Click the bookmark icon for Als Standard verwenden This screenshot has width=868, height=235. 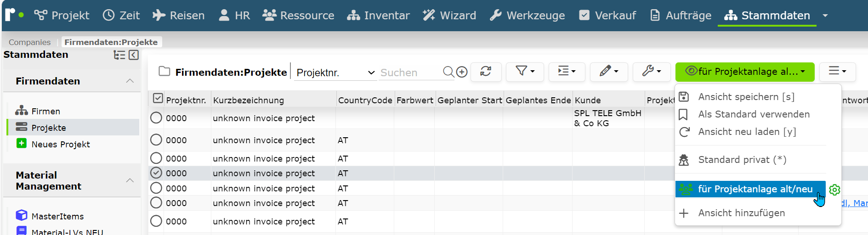683,114
